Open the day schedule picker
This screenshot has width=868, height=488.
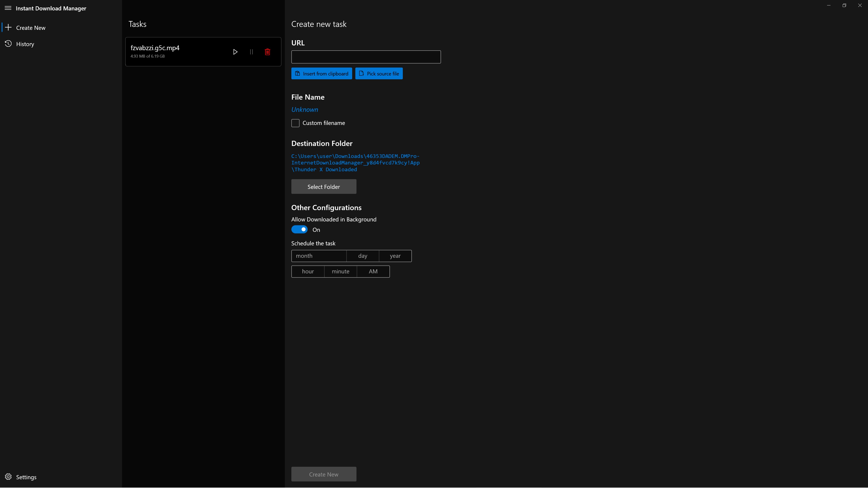pos(363,256)
